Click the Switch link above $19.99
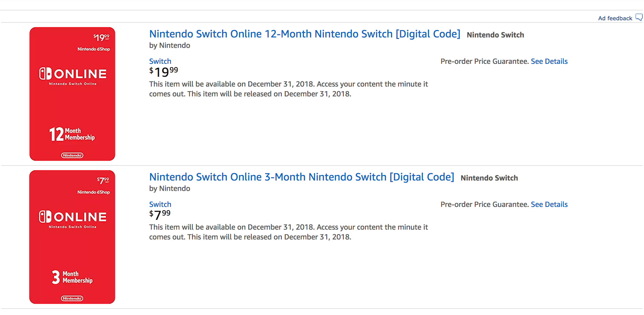 (x=160, y=61)
